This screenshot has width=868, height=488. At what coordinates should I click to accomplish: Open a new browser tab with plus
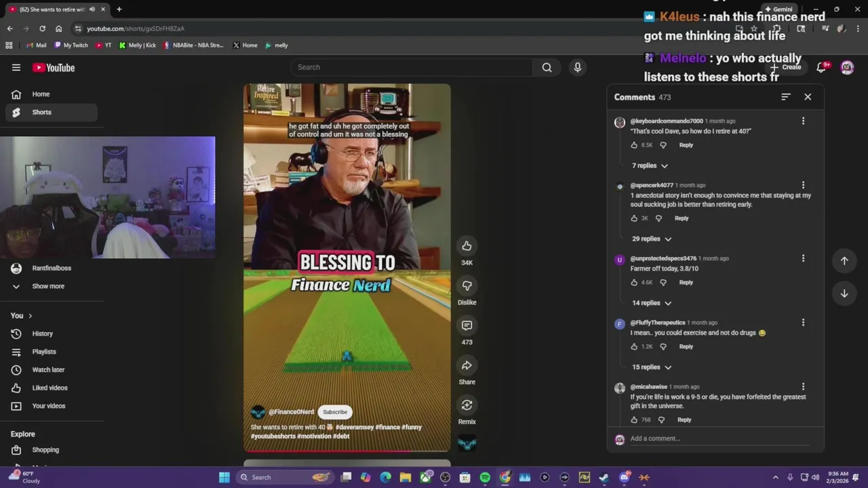(119, 9)
